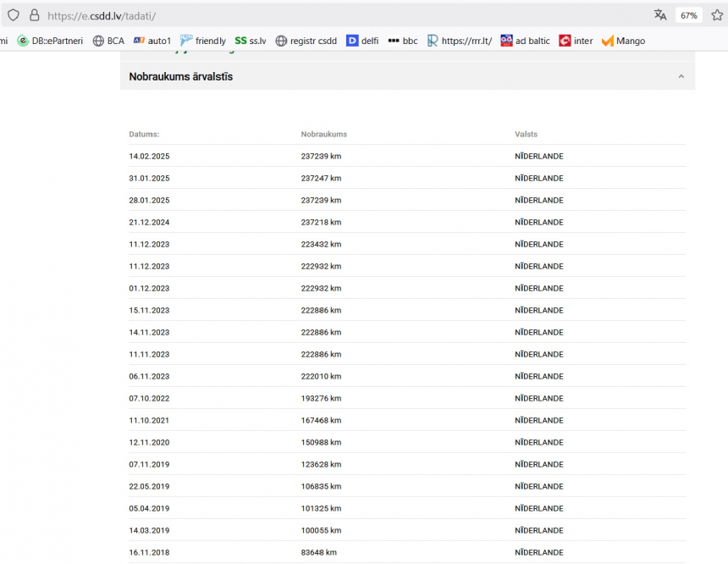This screenshot has width=728, height=564.
Task: Click the orange Mango favicon
Action: pyautogui.click(x=607, y=41)
